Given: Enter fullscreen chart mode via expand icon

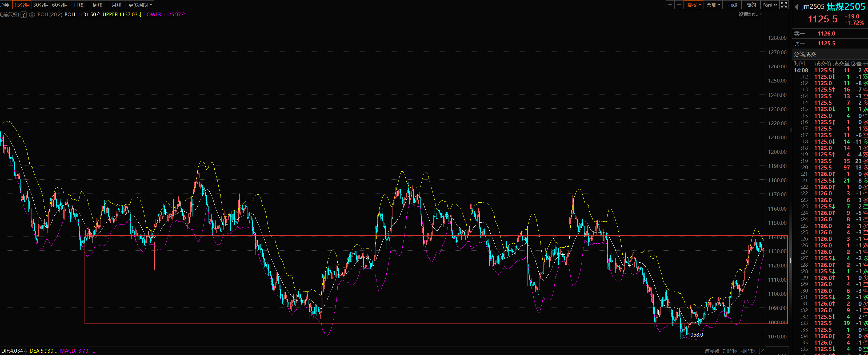Looking at the screenshot, I should pos(784,5).
